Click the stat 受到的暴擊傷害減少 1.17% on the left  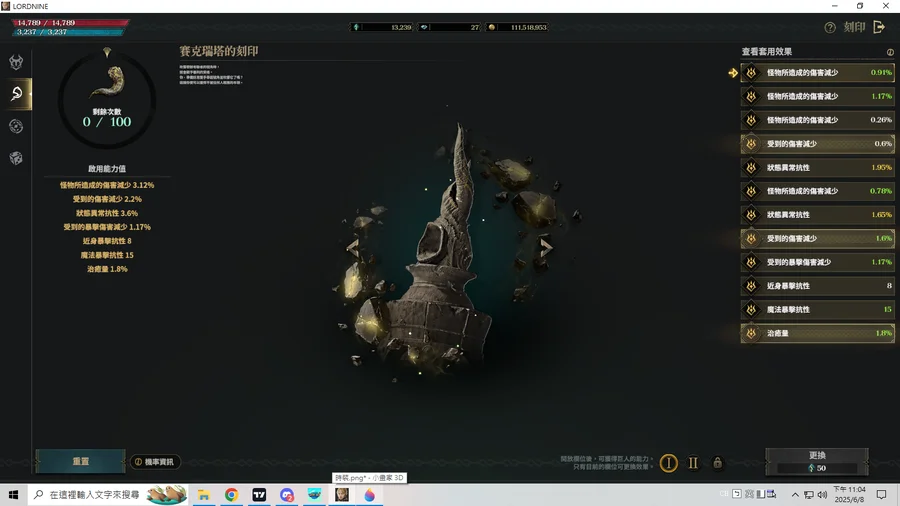click(x=107, y=227)
